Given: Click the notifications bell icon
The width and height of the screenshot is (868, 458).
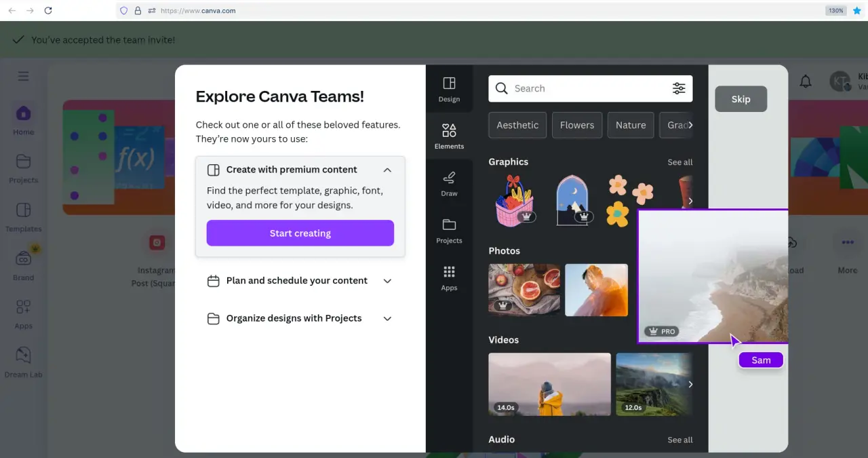Looking at the screenshot, I should [806, 81].
